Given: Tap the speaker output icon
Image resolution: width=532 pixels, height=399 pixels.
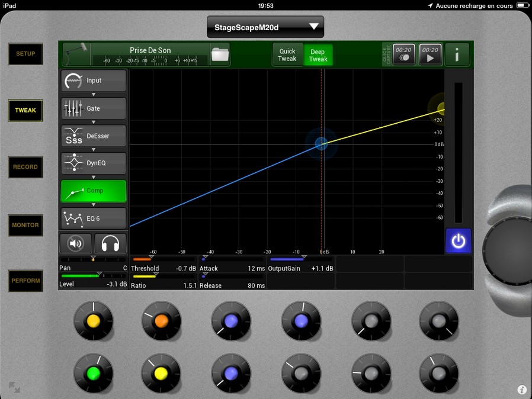Looking at the screenshot, I should pyautogui.click(x=76, y=243).
